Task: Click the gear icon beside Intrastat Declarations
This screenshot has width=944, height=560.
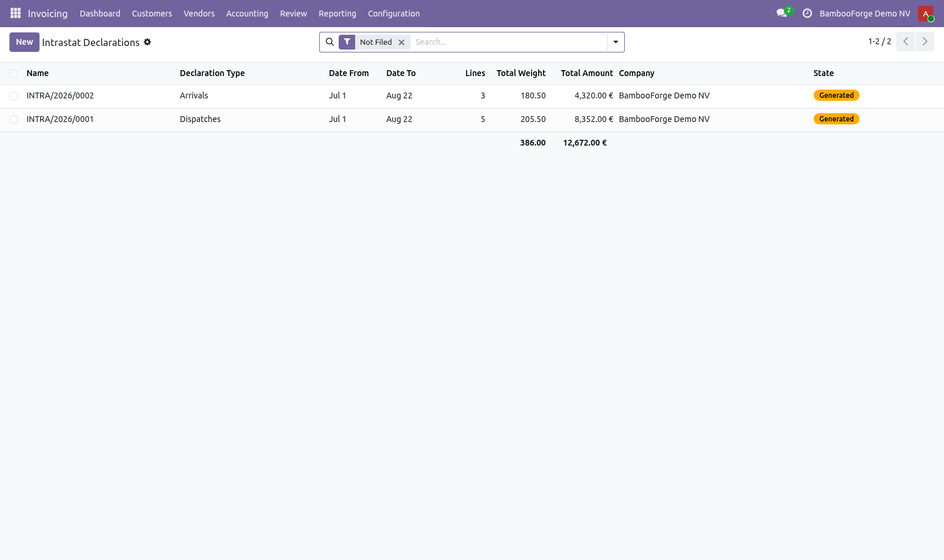Action: [147, 42]
